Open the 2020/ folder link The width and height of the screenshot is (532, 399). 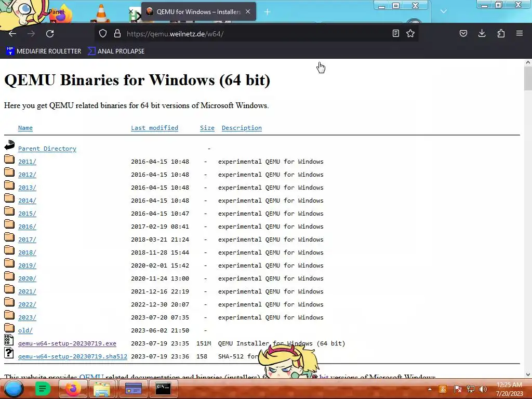point(27,278)
